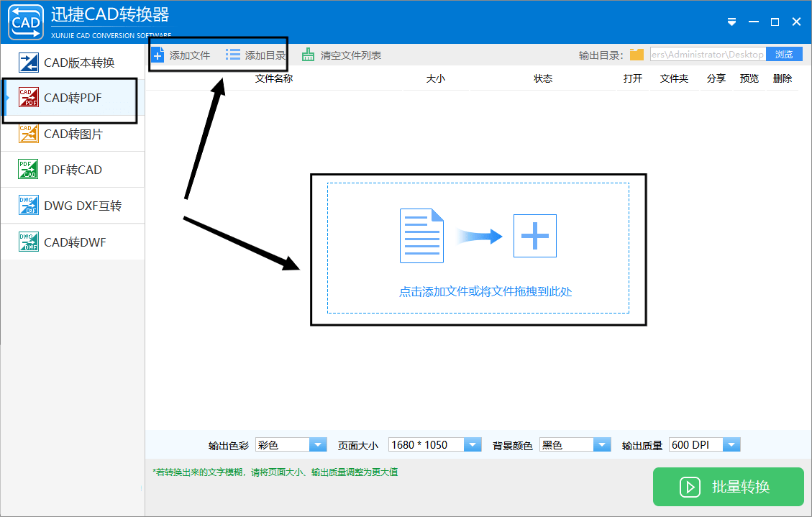The height and width of the screenshot is (517, 812).
Task: Click the DWG DXF互转 sidebar icon
Action: [29, 206]
